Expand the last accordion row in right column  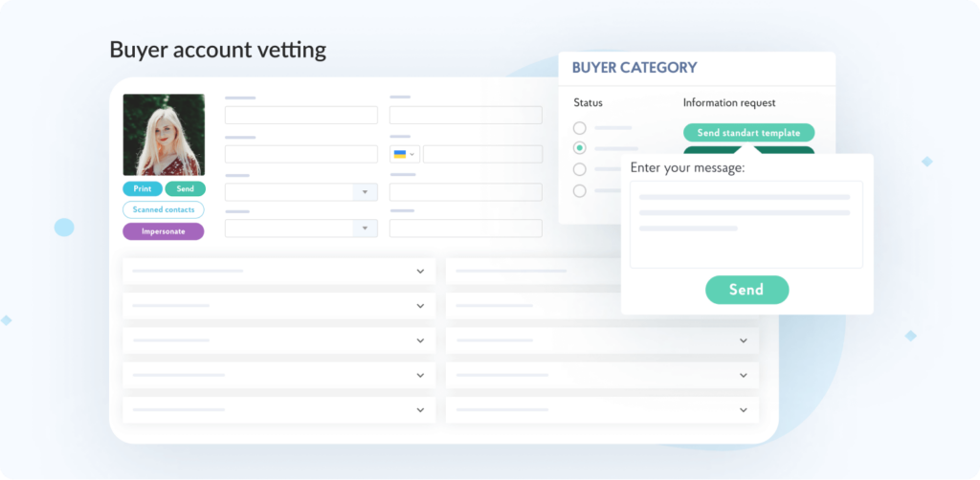pyautogui.click(x=603, y=410)
